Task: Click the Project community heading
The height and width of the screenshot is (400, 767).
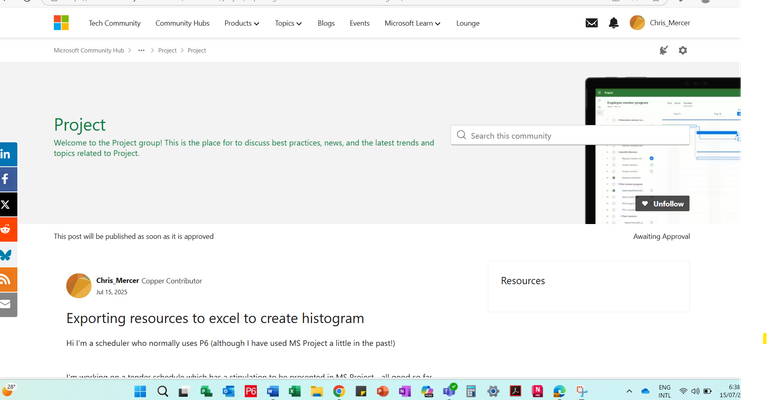Action: [80, 125]
